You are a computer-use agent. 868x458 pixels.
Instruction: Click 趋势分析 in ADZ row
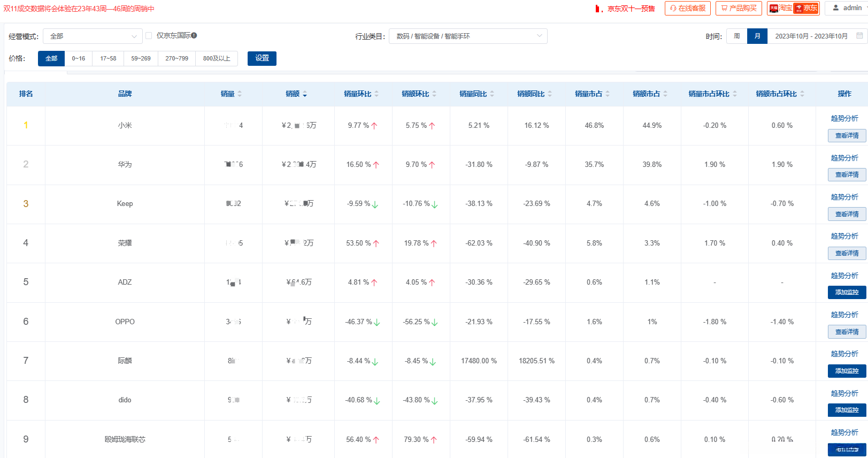(844, 276)
